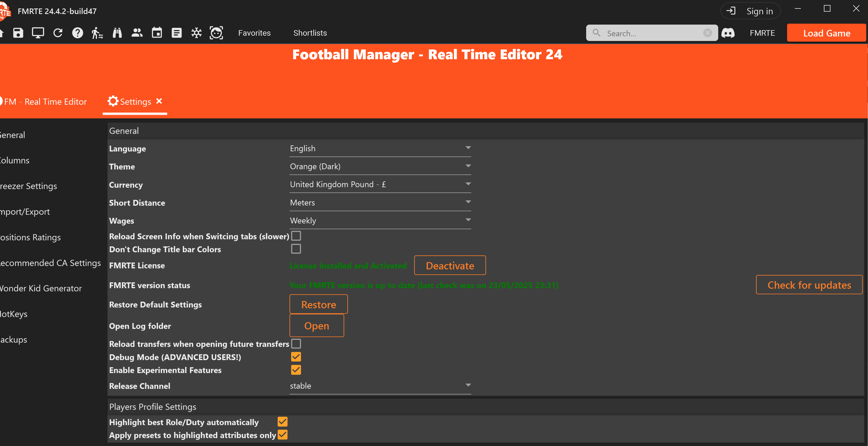The height and width of the screenshot is (446, 868).
Task: Click the monitor screen icon
Action: [x=38, y=33]
